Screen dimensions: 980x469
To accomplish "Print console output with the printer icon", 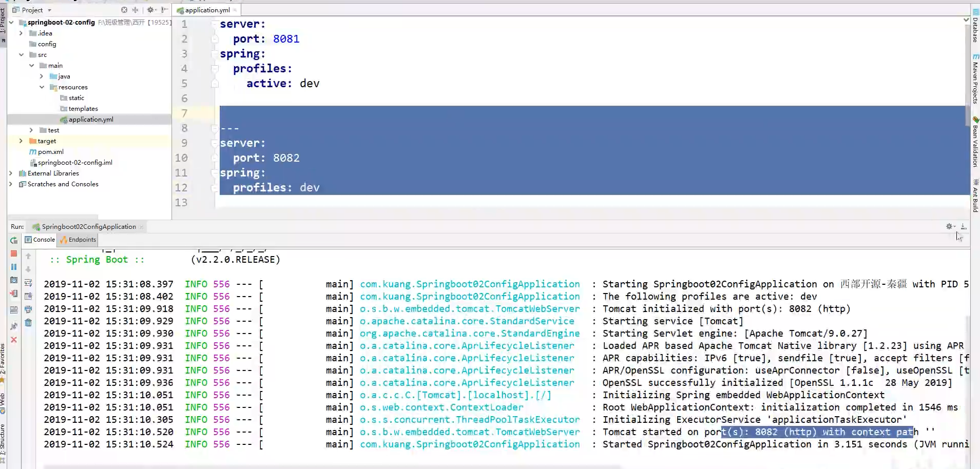I will pyautogui.click(x=28, y=309).
